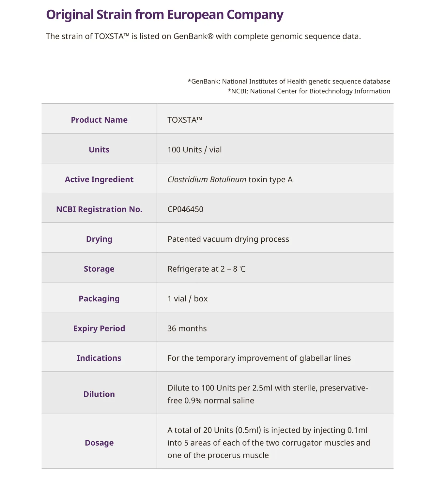Select the 'Active Ingredient' row label

coord(99,179)
